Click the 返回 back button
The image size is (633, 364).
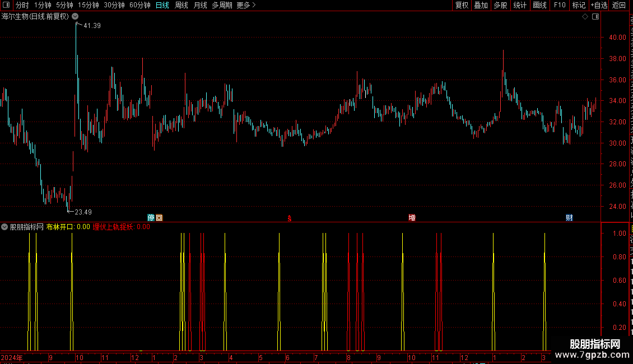tap(619, 5)
